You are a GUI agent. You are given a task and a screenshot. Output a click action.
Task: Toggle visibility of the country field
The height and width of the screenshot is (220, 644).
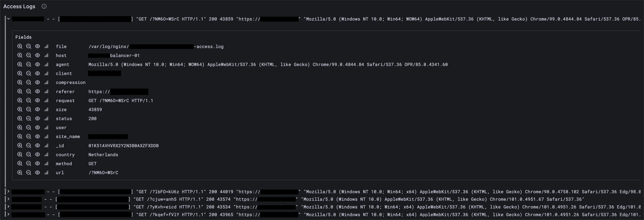(37, 155)
